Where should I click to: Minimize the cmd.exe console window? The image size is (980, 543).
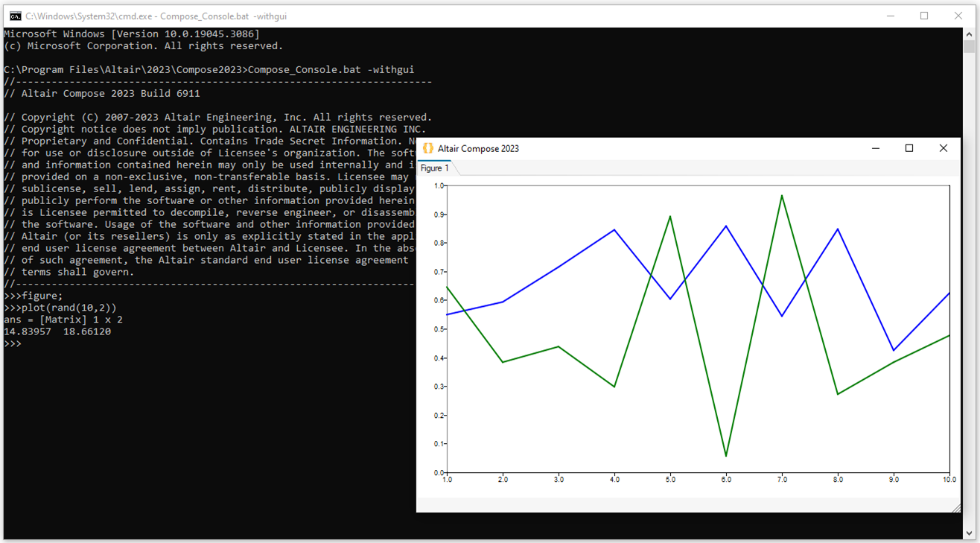[891, 16]
